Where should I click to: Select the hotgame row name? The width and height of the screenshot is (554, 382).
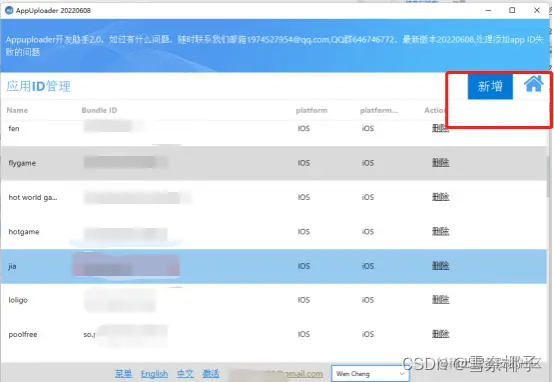point(24,232)
